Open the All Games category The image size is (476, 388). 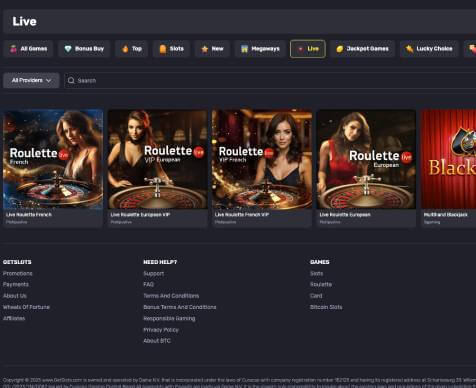[28, 49]
